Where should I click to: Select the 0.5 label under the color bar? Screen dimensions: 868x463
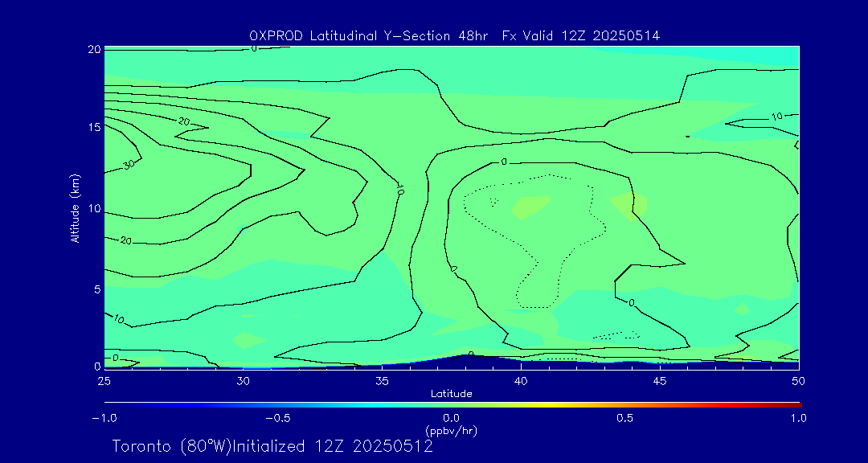(624, 418)
